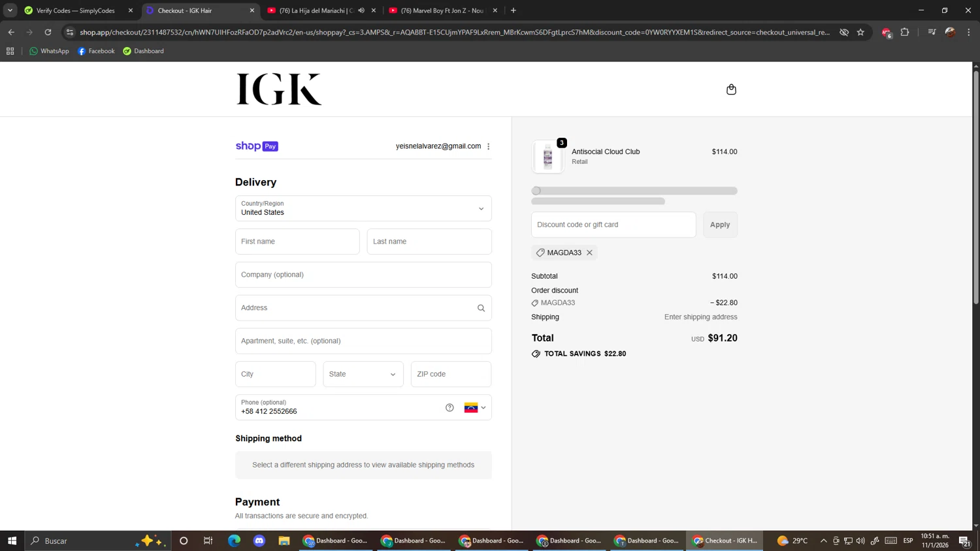Image resolution: width=980 pixels, height=551 pixels.
Task: Go back in browser history
Action: (x=11, y=32)
